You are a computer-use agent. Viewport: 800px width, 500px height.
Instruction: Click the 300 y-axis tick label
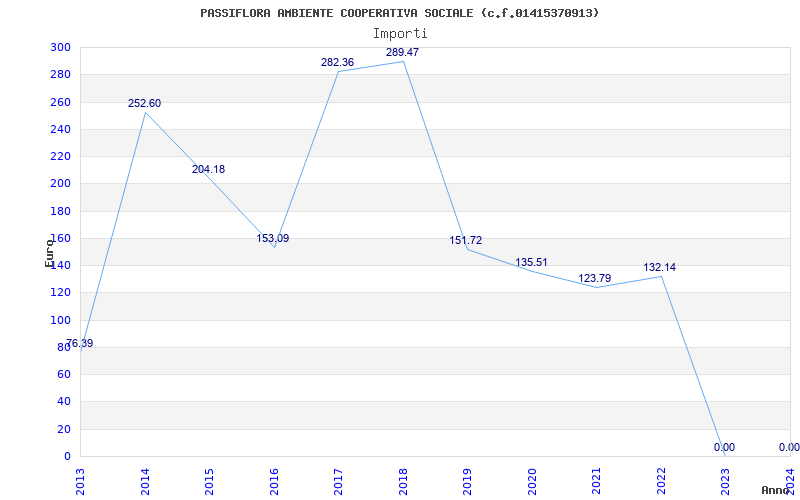pyautogui.click(x=60, y=47)
